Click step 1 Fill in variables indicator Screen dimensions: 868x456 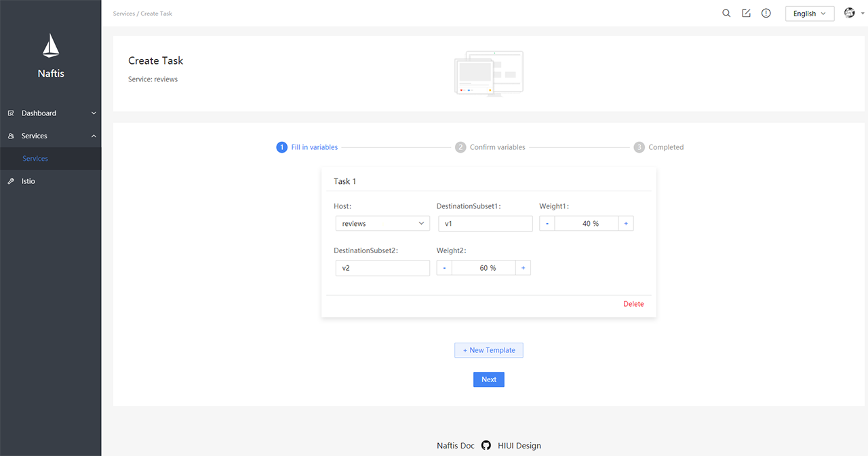click(281, 147)
